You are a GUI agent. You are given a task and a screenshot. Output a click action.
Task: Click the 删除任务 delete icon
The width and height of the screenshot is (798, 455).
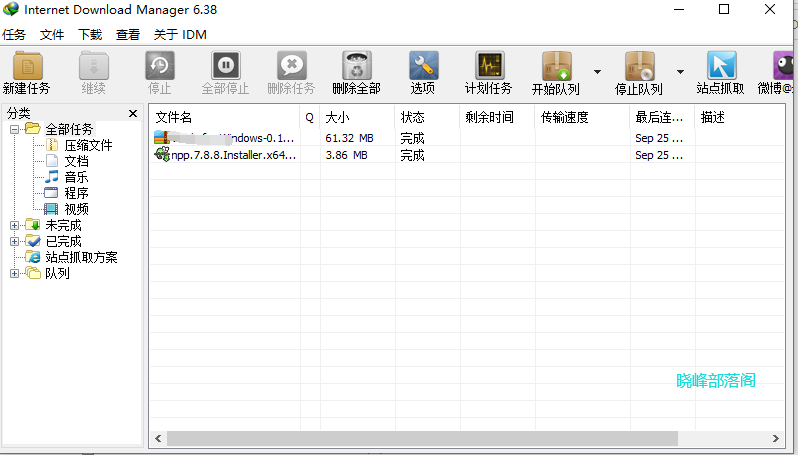pos(292,66)
